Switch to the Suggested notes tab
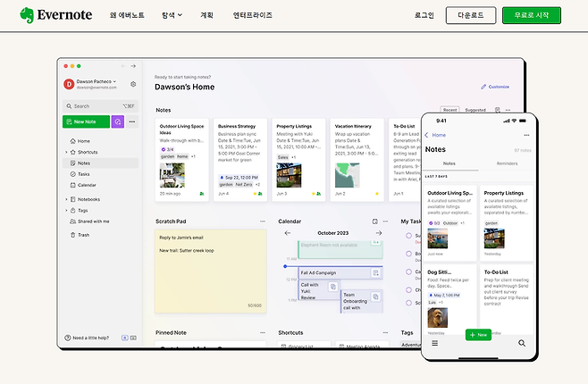Image resolution: width=588 pixels, height=384 pixels. (475, 110)
